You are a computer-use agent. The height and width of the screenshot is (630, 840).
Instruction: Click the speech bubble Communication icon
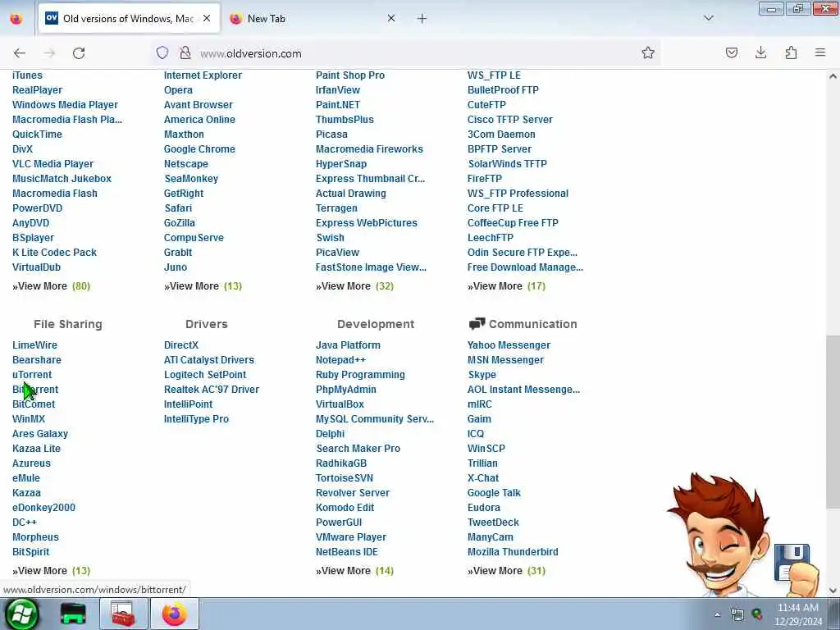tap(477, 323)
